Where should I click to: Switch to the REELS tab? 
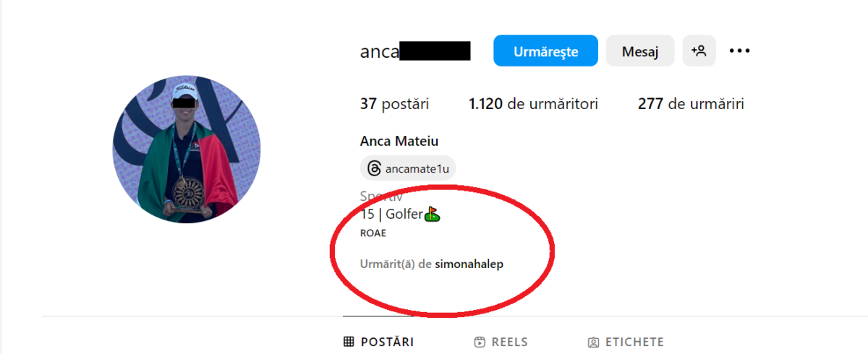501,342
